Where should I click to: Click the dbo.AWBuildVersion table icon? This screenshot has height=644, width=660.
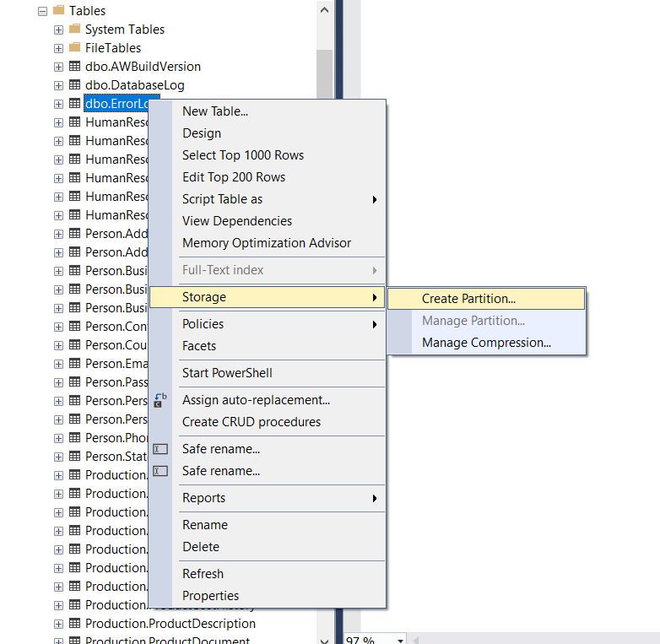(x=74, y=66)
